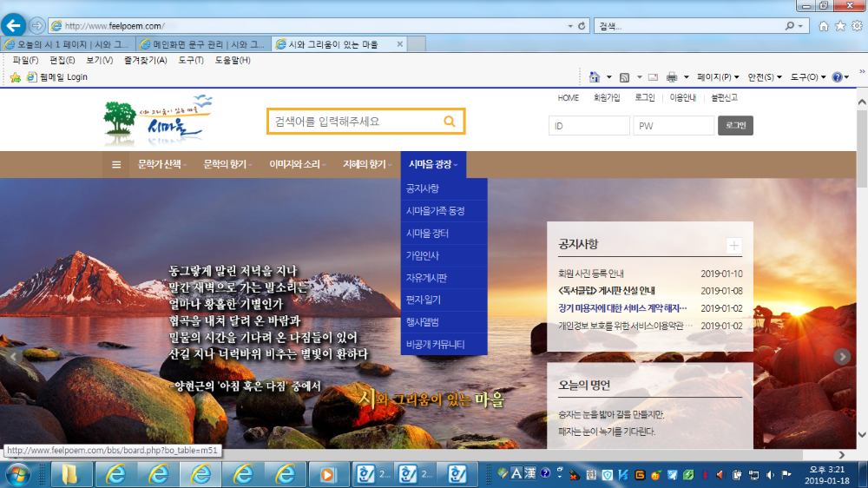The height and width of the screenshot is (488, 868).
Task: Open browser settings gear icon
Action: tap(857, 26)
